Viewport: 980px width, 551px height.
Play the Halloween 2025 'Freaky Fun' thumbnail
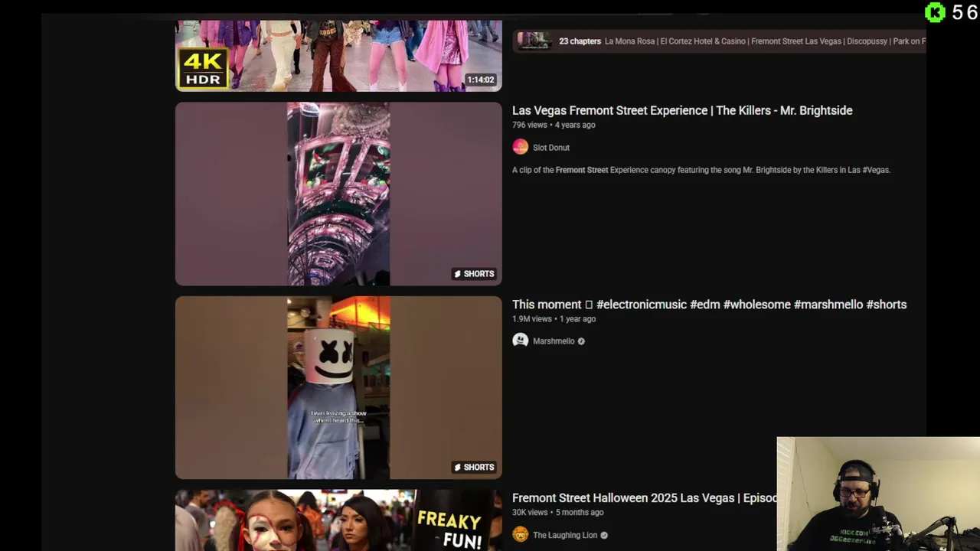coord(338,520)
